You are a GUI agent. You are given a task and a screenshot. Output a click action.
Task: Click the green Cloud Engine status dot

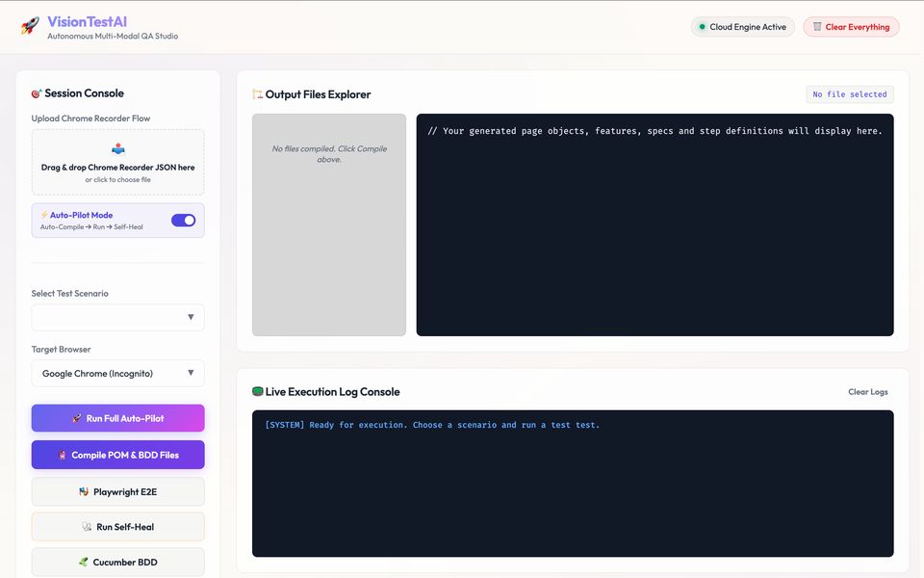(x=702, y=27)
